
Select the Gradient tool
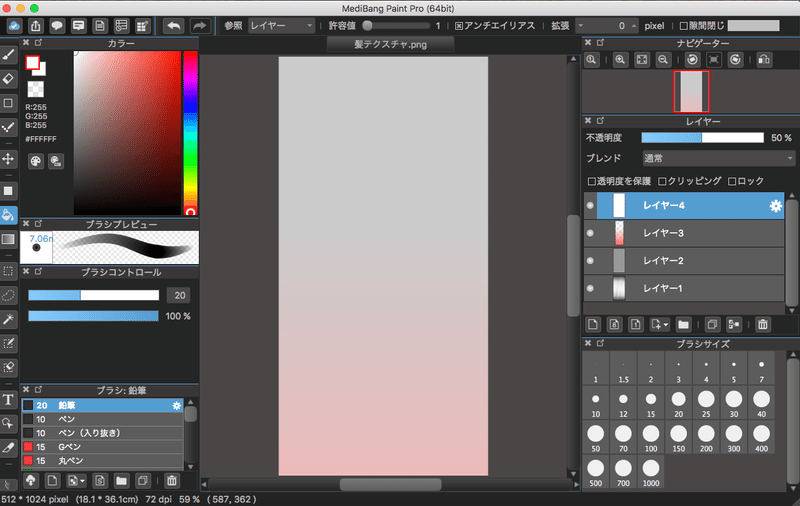[8, 239]
